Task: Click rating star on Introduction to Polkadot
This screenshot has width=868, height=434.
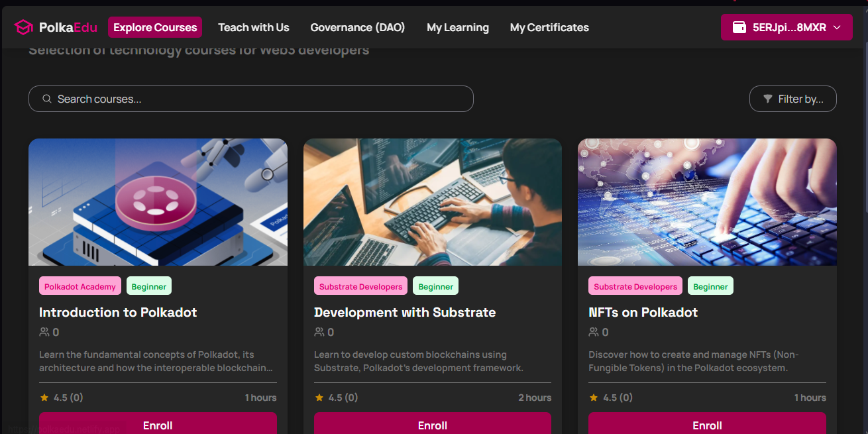Action: click(x=44, y=398)
